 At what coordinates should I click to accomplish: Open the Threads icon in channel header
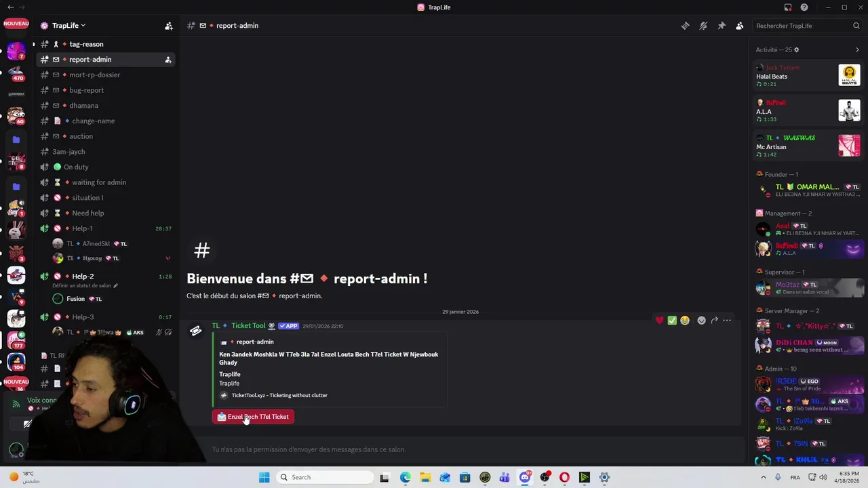pyautogui.click(x=685, y=26)
